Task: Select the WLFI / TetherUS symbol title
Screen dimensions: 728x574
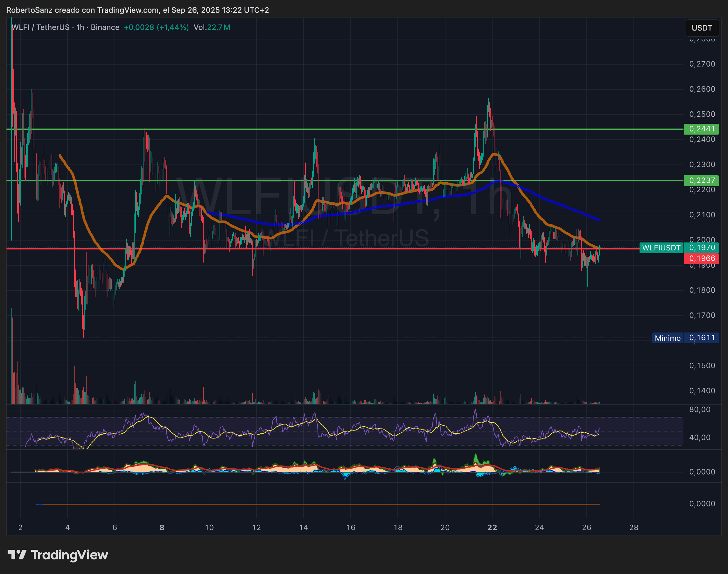Action: tap(40, 27)
